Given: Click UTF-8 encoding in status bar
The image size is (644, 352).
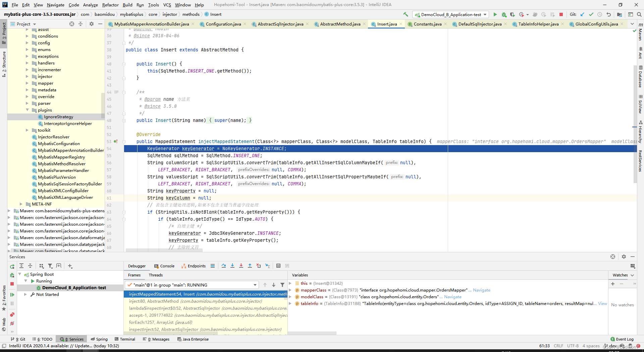Looking at the screenshot, I should pyautogui.click(x=573, y=346).
